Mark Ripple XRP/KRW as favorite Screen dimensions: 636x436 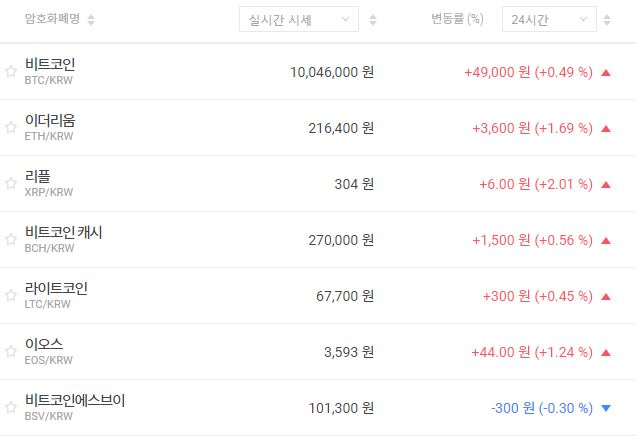pos(11,184)
